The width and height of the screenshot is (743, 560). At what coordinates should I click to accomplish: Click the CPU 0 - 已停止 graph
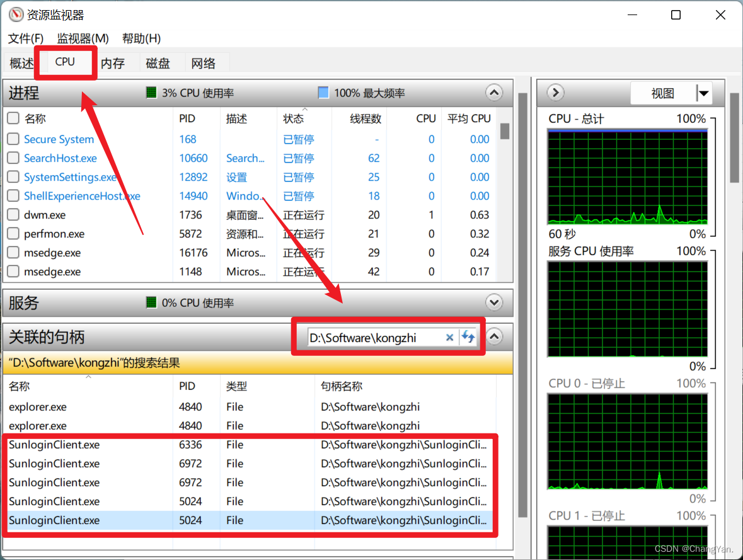click(628, 441)
